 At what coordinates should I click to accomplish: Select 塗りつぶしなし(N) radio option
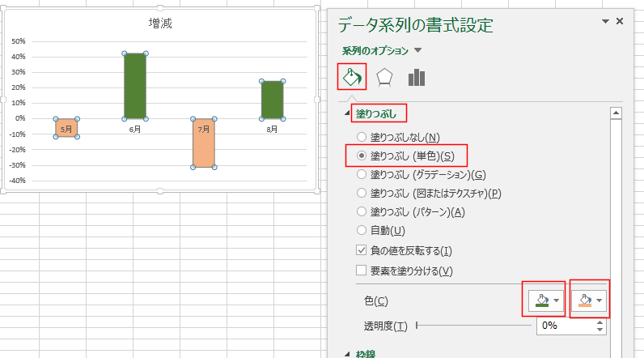(398, 137)
